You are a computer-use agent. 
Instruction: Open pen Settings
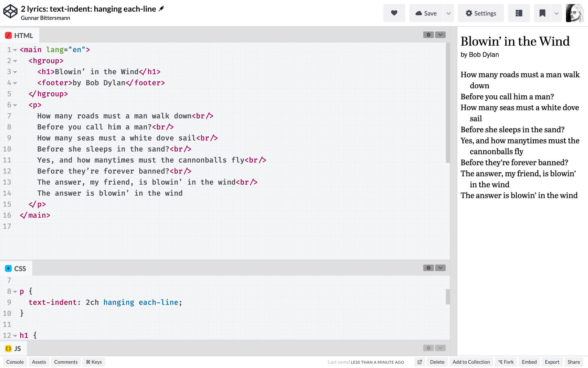pos(481,13)
